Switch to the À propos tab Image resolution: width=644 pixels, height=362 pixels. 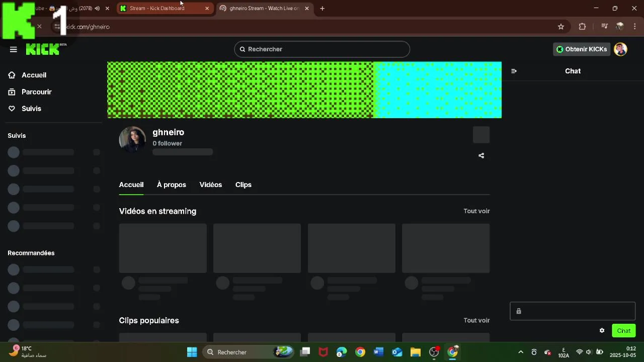(x=172, y=185)
